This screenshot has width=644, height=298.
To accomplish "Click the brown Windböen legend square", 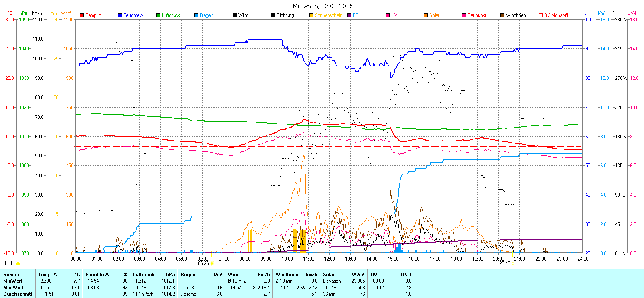I will point(502,15).
